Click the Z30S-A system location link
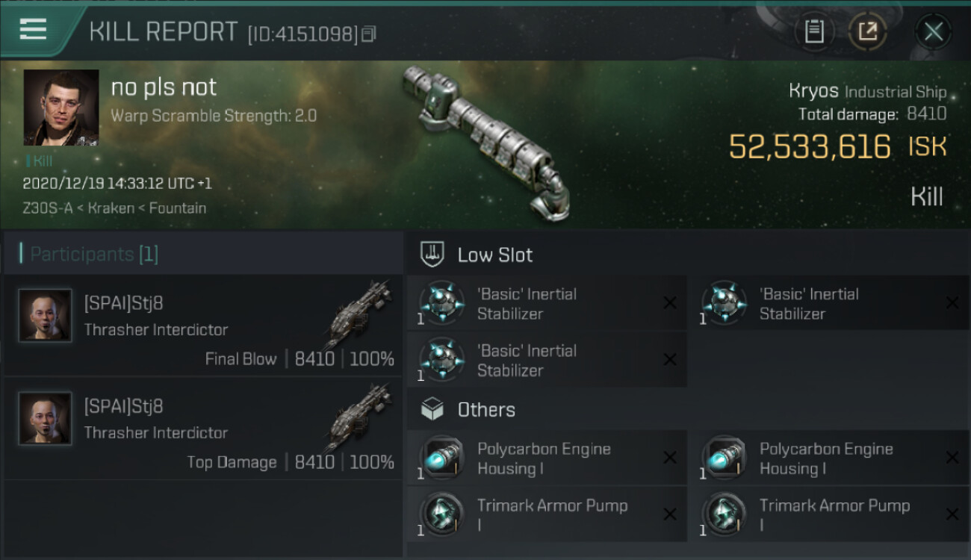This screenshot has width=971, height=560. click(x=48, y=208)
